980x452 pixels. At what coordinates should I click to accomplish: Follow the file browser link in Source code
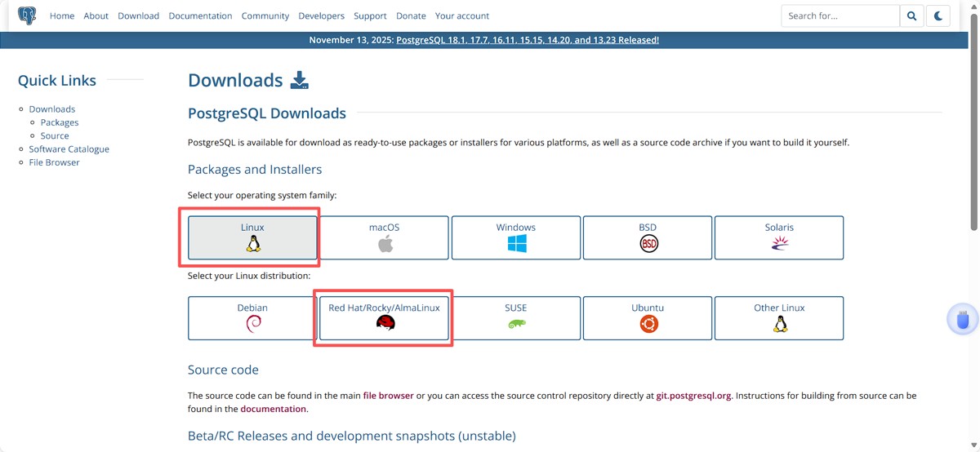(389, 396)
